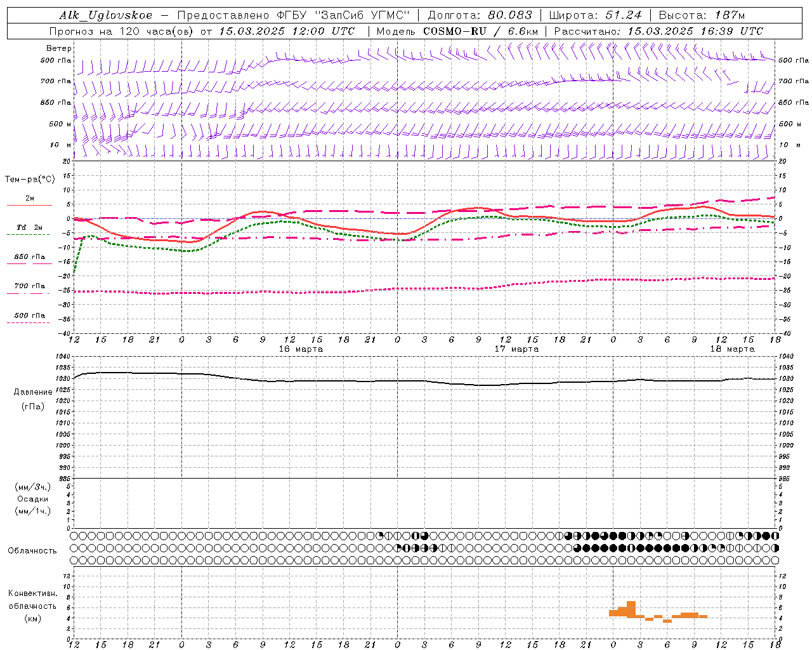Viewport: 812px width, 650px height.
Task: Select the 'ЗапСиб УГМС' provider text
Action: pyautogui.click(x=363, y=15)
